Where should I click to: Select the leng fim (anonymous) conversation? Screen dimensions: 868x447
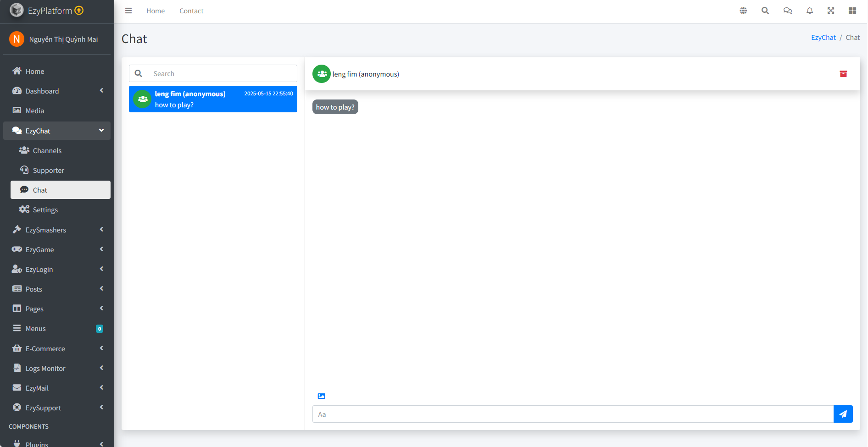pos(213,99)
